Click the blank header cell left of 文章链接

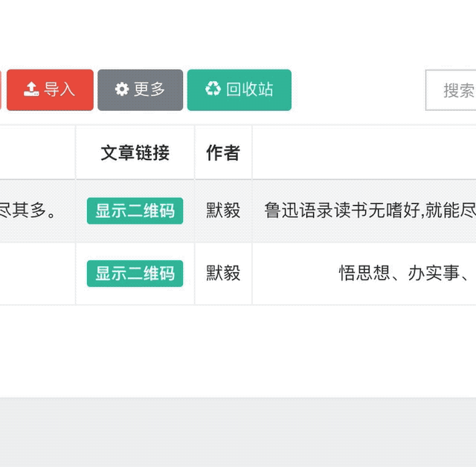tap(37, 152)
